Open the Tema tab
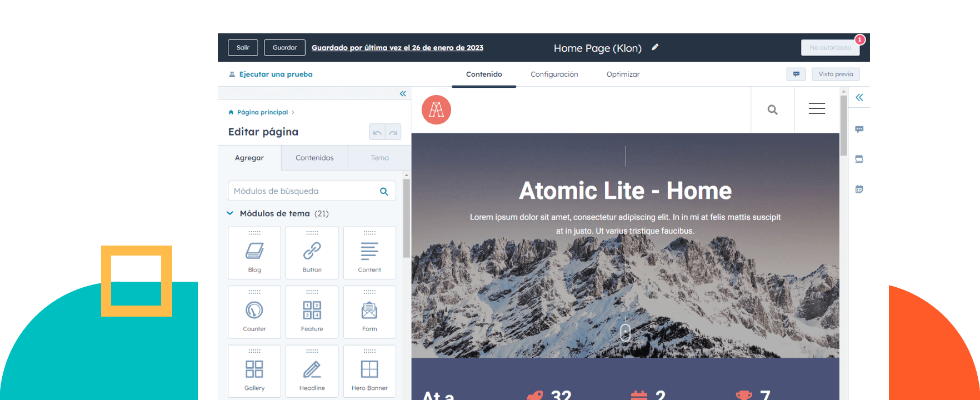 point(380,158)
